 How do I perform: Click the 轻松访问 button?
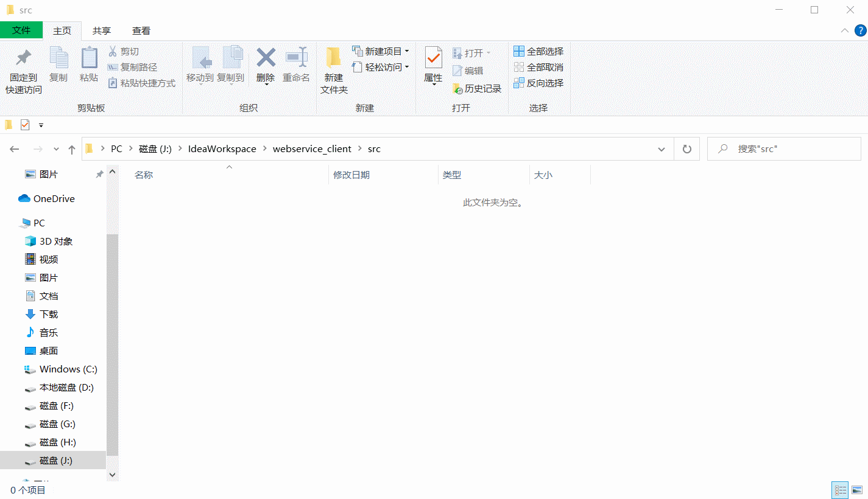[381, 67]
